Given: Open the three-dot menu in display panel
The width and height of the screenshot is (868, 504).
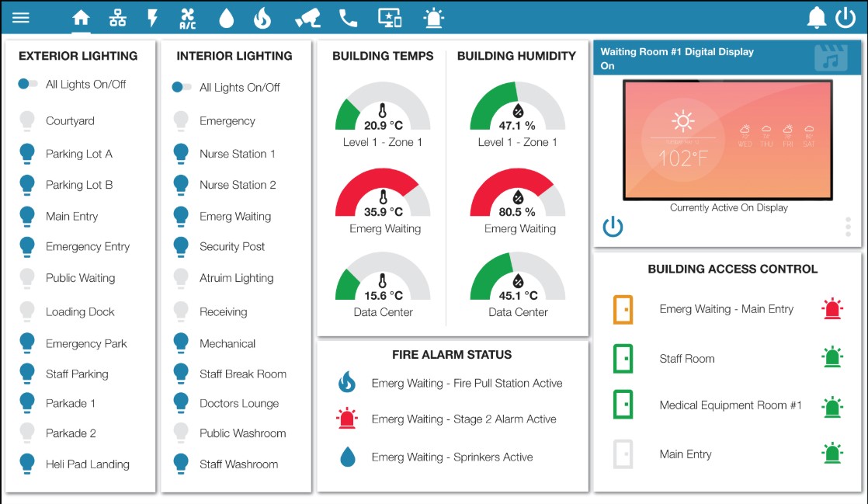Looking at the screenshot, I should [848, 226].
